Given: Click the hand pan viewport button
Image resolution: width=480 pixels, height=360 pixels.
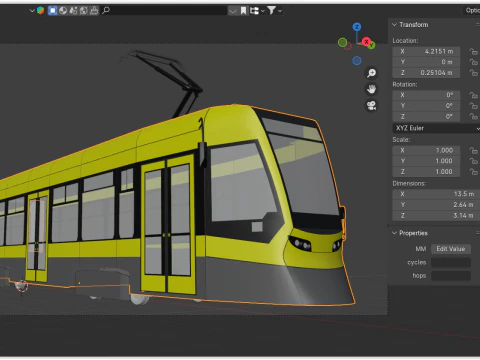Looking at the screenshot, I should pyautogui.click(x=371, y=89).
